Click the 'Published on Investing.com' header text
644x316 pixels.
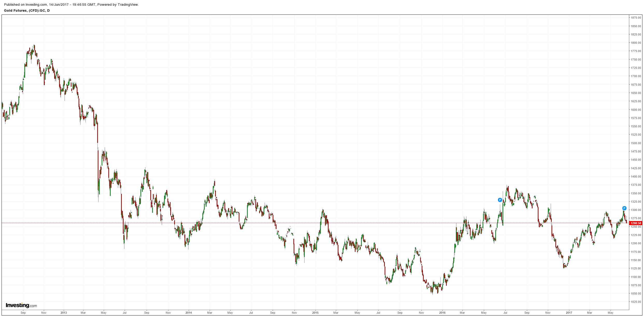point(26,4)
